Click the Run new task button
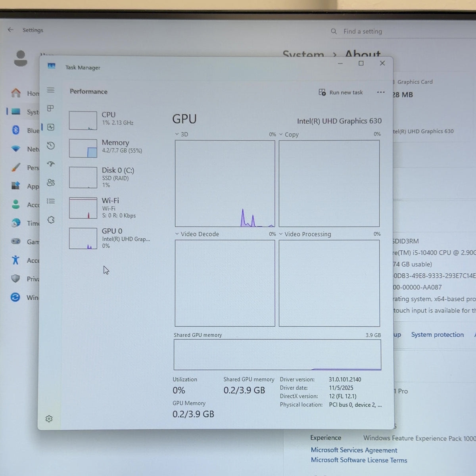Viewport: 476px width, 476px height. (341, 92)
